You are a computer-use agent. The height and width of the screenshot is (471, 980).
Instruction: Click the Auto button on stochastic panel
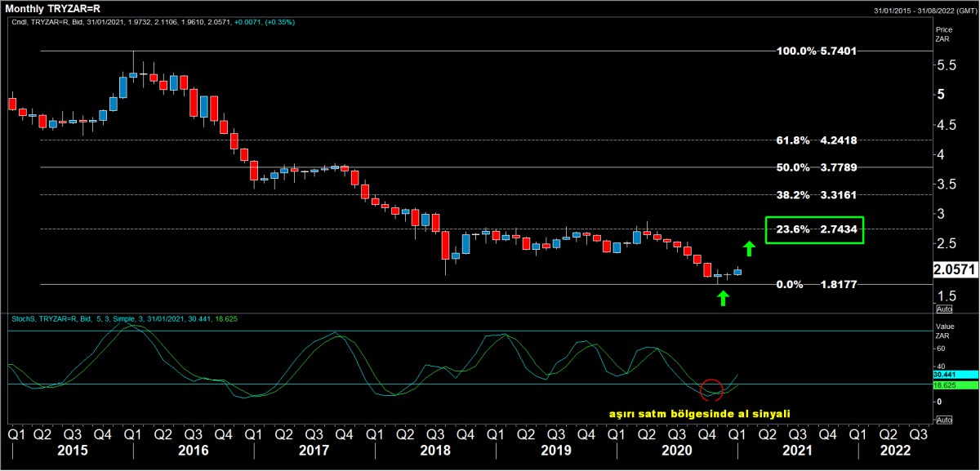click(x=943, y=420)
